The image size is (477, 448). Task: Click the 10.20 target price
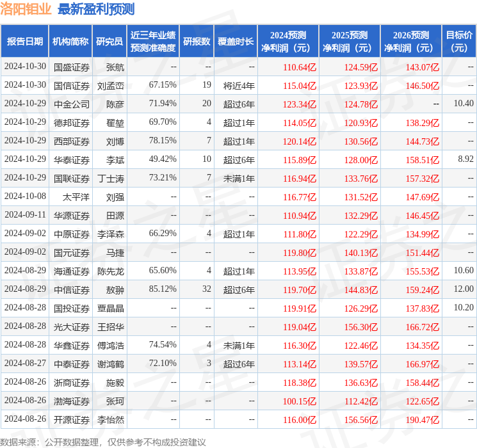coord(464,307)
